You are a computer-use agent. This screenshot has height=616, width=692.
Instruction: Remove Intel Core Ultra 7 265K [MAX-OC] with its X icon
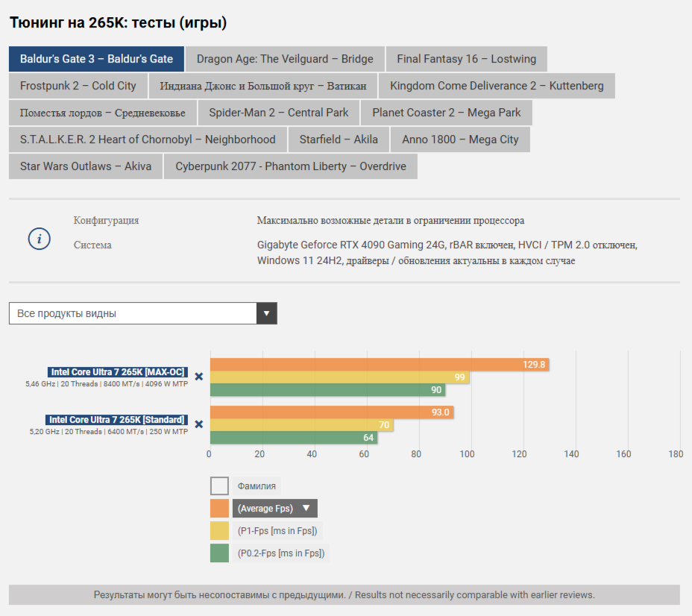199,377
